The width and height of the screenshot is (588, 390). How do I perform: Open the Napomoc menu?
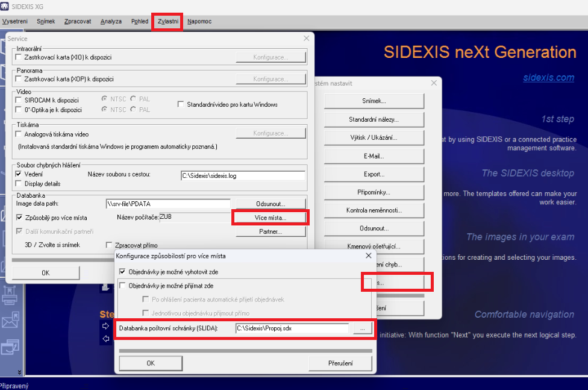tap(199, 21)
